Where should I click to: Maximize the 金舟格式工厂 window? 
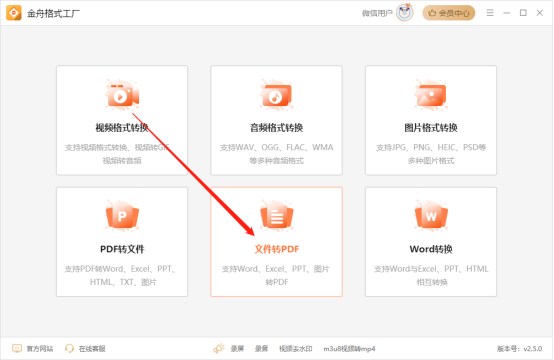(x=523, y=13)
